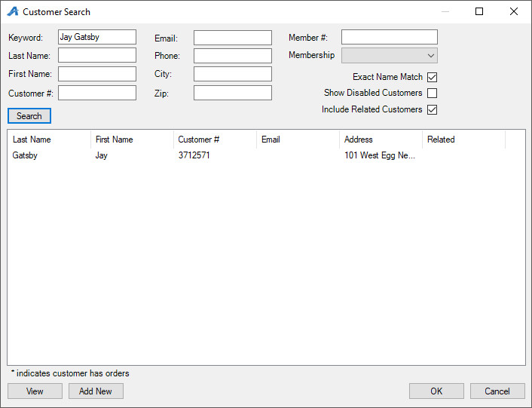Click customer number 3712571 in results
Viewport: 532px width, 408px height.
pyautogui.click(x=194, y=155)
